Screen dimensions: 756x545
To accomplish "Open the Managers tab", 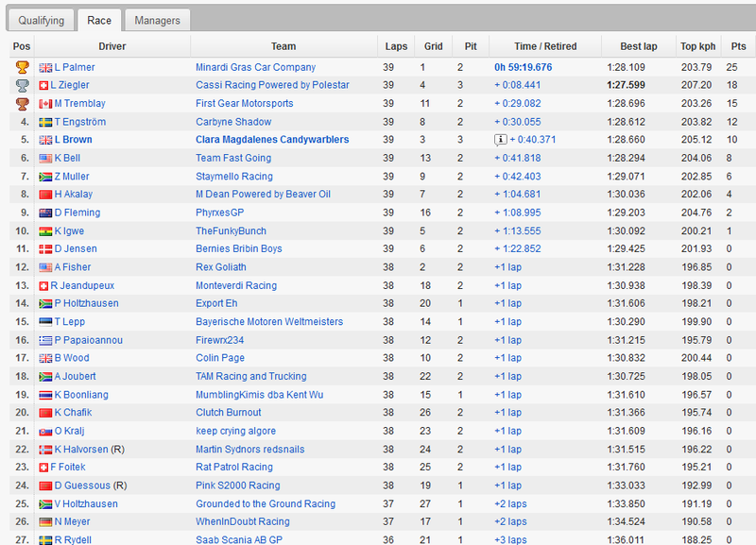I will 157,20.
